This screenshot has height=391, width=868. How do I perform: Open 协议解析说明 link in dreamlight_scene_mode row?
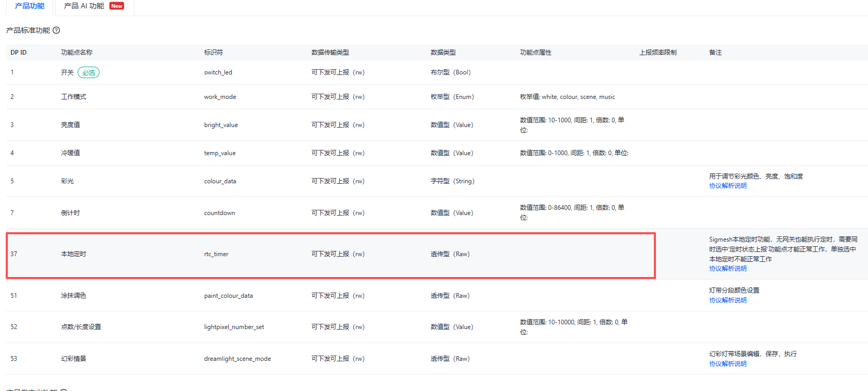coord(727,364)
